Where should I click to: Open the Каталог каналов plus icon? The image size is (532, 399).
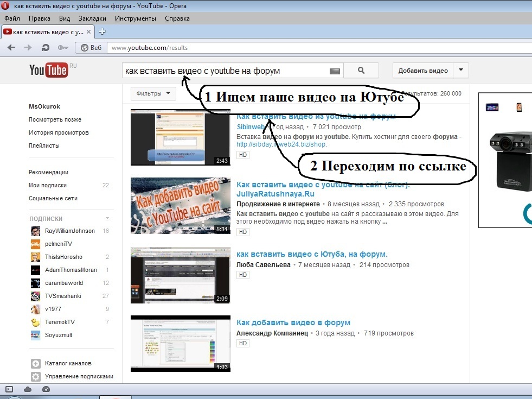(36, 363)
